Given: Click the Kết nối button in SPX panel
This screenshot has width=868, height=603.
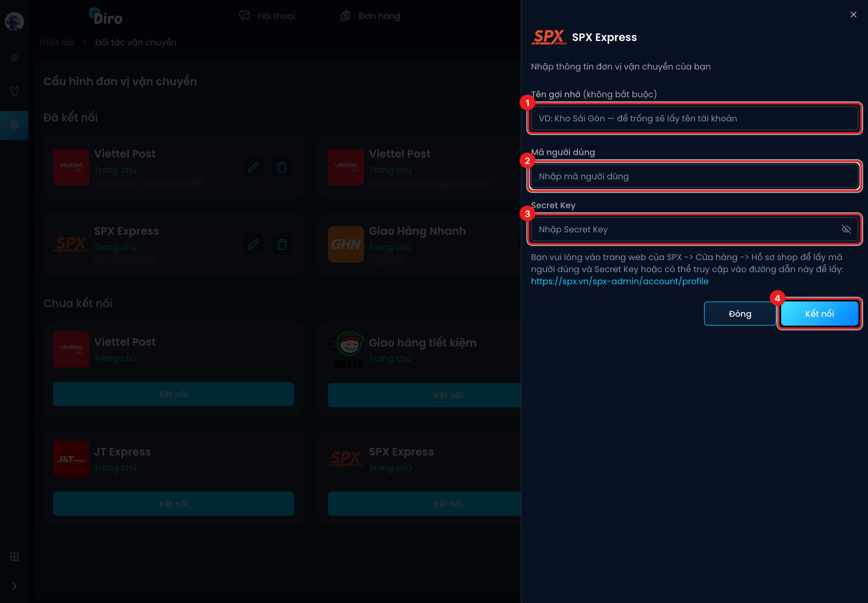Looking at the screenshot, I should tap(819, 314).
